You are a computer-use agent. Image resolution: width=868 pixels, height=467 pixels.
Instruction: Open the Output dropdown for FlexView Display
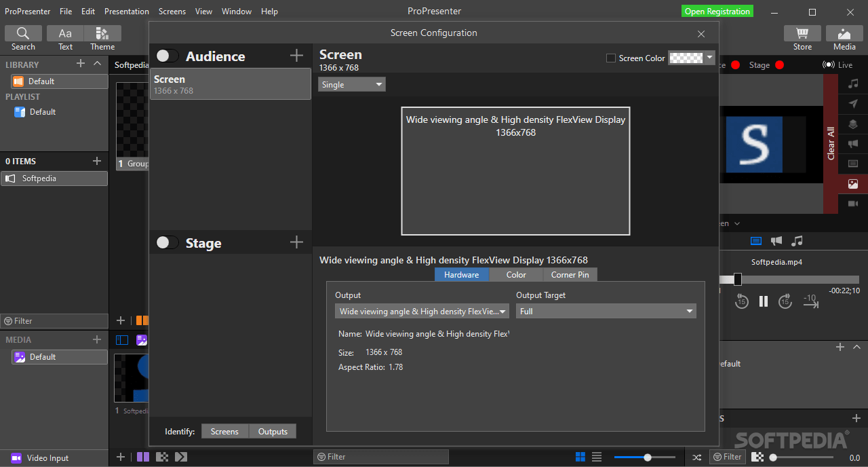click(421, 311)
